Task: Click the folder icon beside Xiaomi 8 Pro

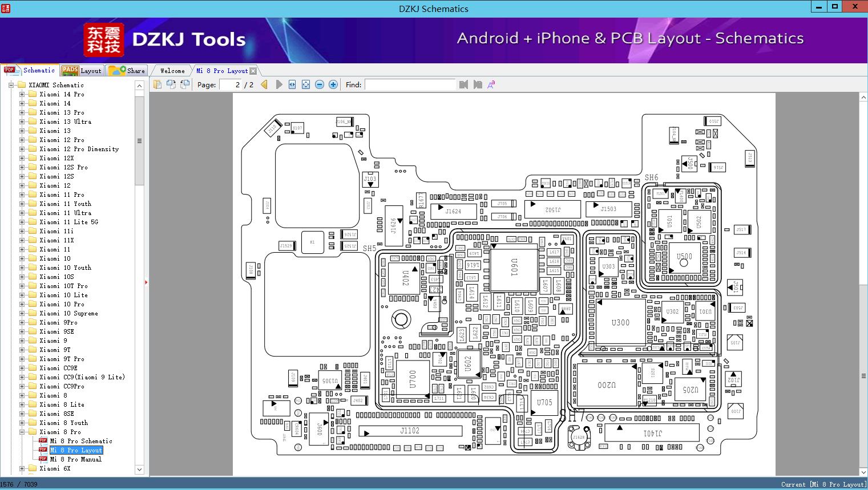Action: point(33,432)
